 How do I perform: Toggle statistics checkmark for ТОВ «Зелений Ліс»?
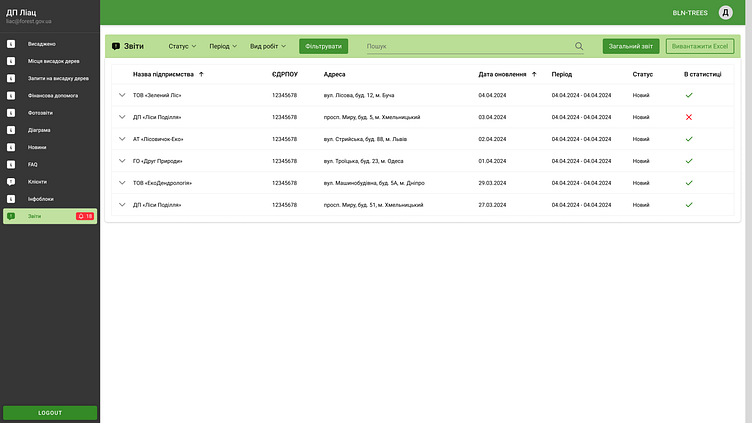click(x=688, y=95)
